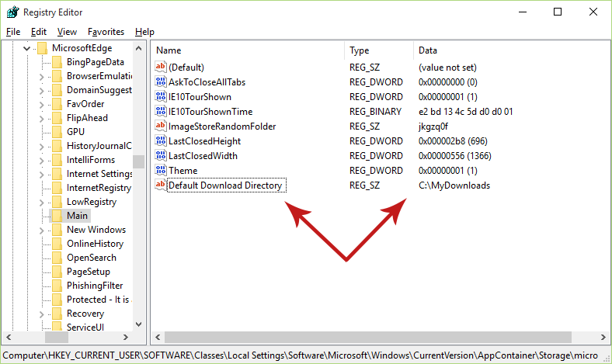This screenshot has width=612, height=364.
Task: Maximize the Registry Editor window
Action: coord(558,12)
